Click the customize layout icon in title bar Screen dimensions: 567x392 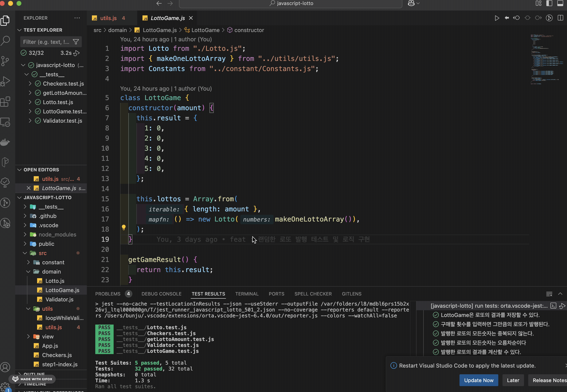point(538,3)
